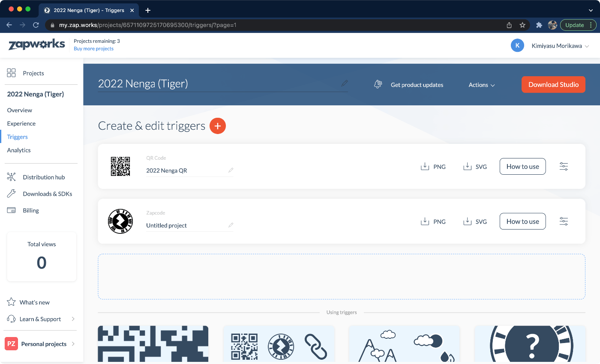Viewport: 600px width, 364px height.
Task: Click the address bar URL
Action: click(147, 25)
